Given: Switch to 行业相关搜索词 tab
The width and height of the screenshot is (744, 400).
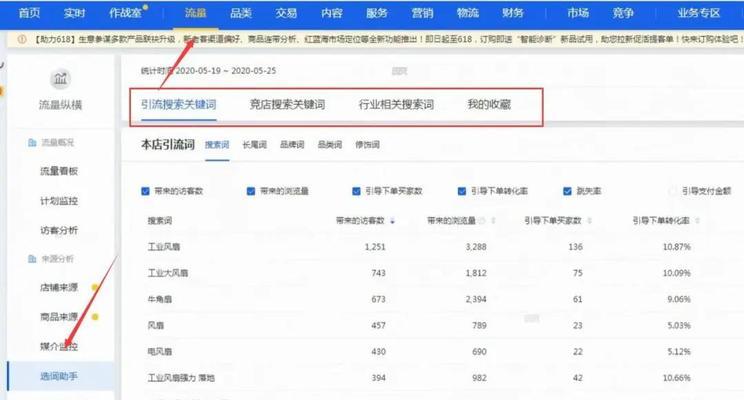Looking at the screenshot, I should click(x=396, y=104).
